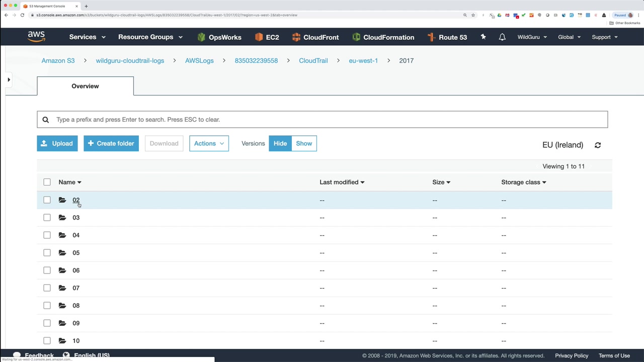Check the box for folder 02
This screenshot has height=362, width=644.
coord(47,200)
